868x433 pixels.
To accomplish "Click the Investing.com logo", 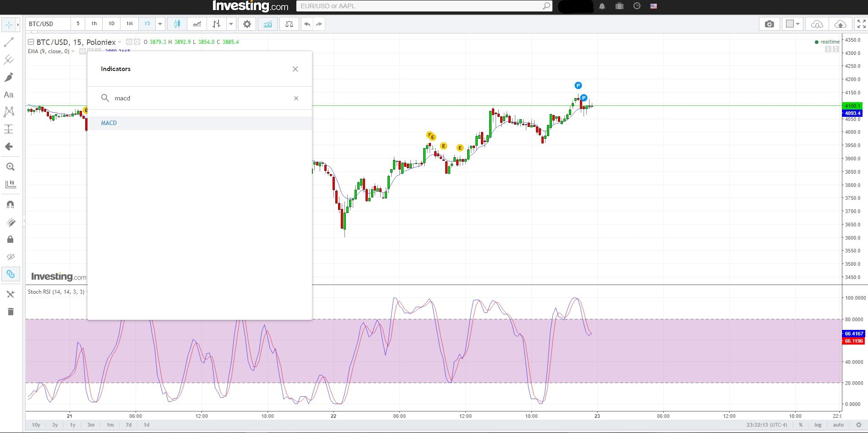I will point(251,6).
